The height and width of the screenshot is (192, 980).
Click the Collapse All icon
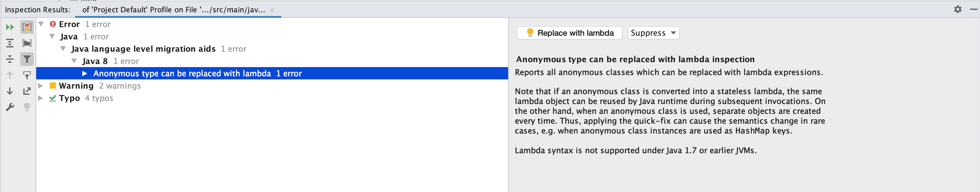point(10,59)
